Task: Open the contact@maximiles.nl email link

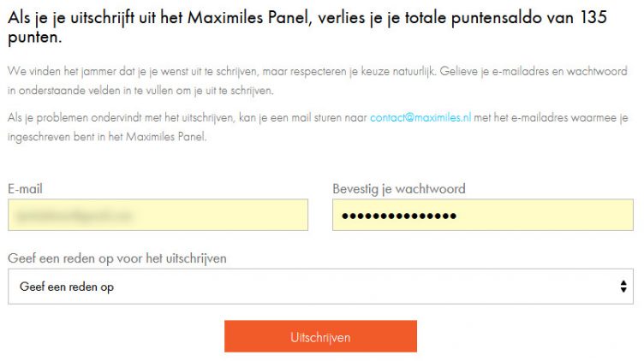Action: point(422,119)
